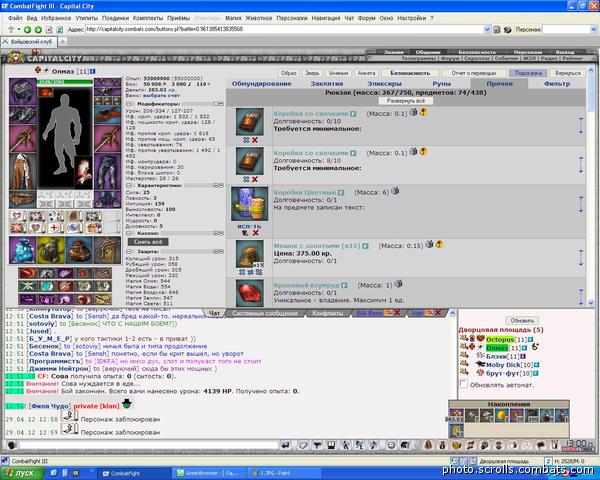This screenshot has width=600, height=480.
Task: Open the Коробки Цветные item image
Action: (249, 204)
